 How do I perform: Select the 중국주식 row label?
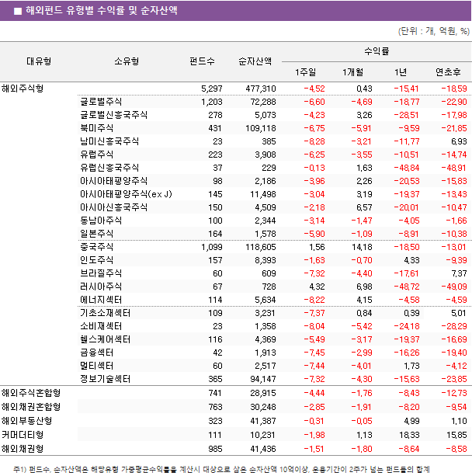click(x=96, y=247)
